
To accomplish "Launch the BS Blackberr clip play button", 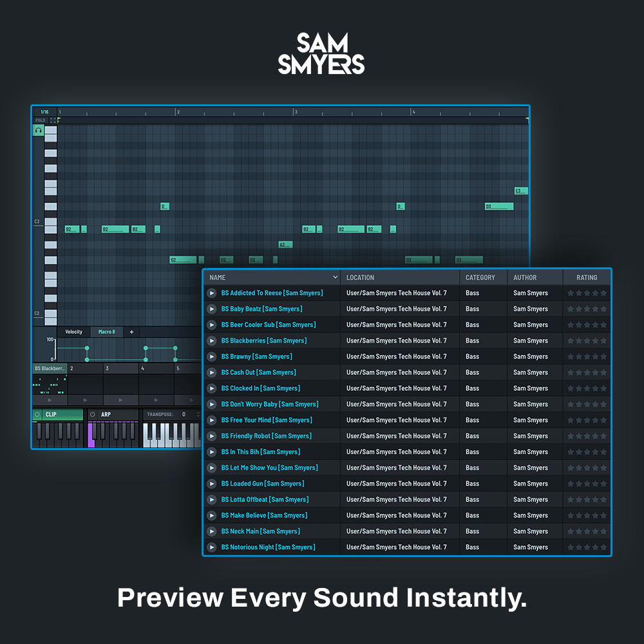I will (50, 400).
